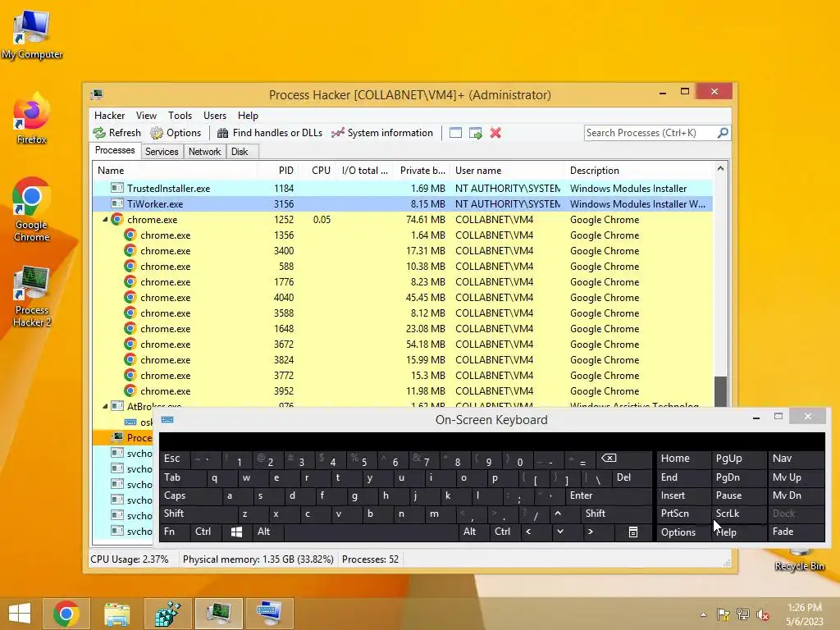Open File Explorer from the taskbar

(116, 614)
